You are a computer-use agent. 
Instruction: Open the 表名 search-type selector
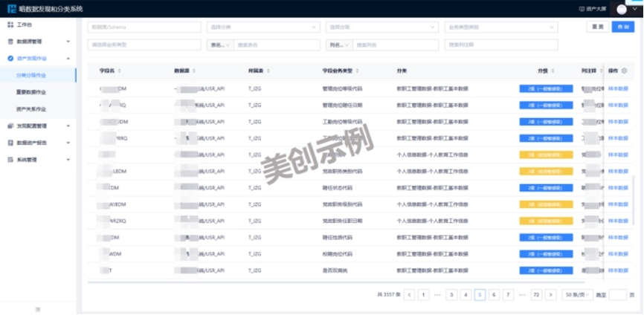pyautogui.click(x=219, y=45)
